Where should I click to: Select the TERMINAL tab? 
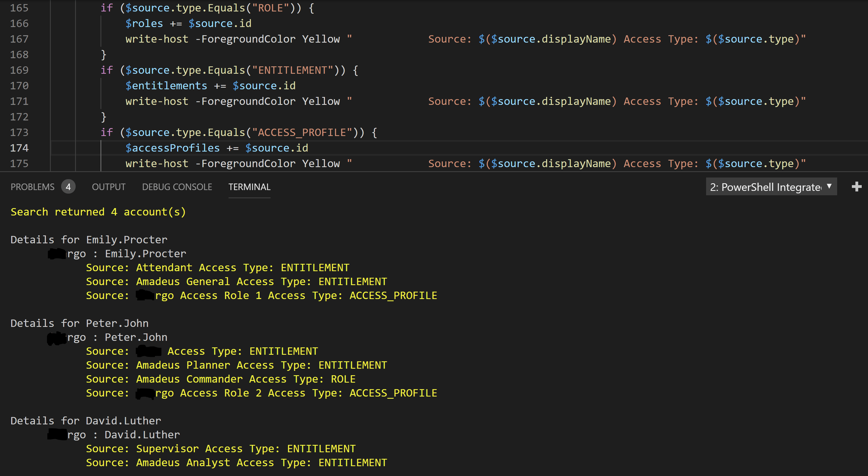pos(249,187)
